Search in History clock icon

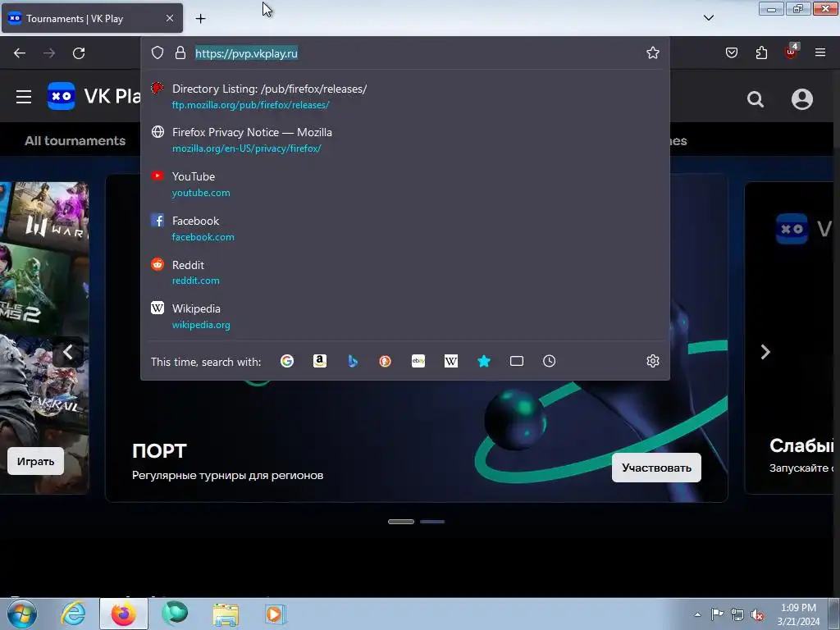point(549,361)
